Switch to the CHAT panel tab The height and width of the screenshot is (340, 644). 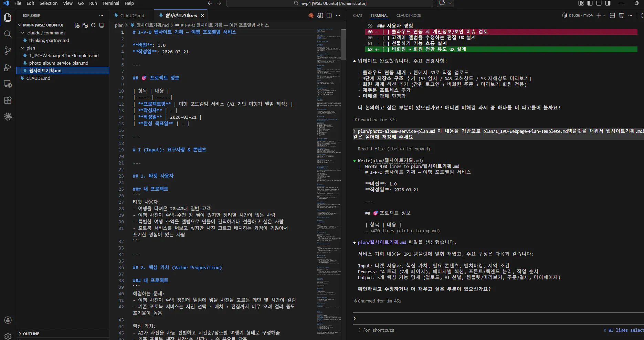[358, 15]
